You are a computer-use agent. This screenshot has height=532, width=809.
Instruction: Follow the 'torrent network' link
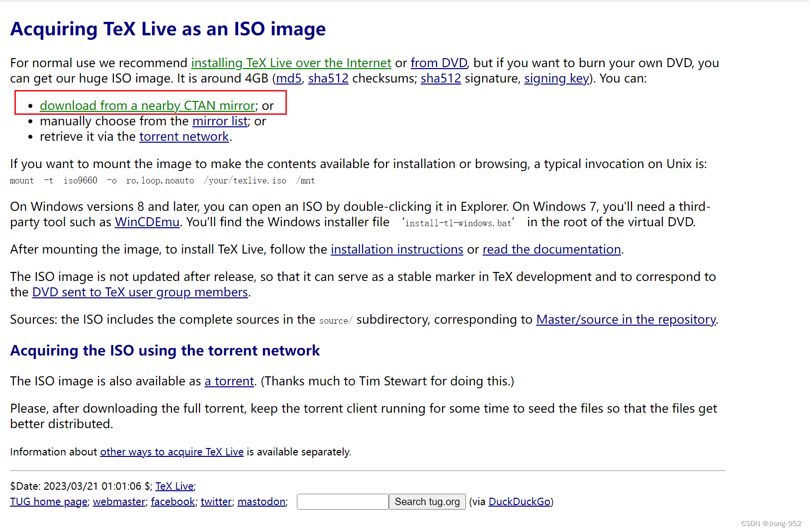[184, 137]
